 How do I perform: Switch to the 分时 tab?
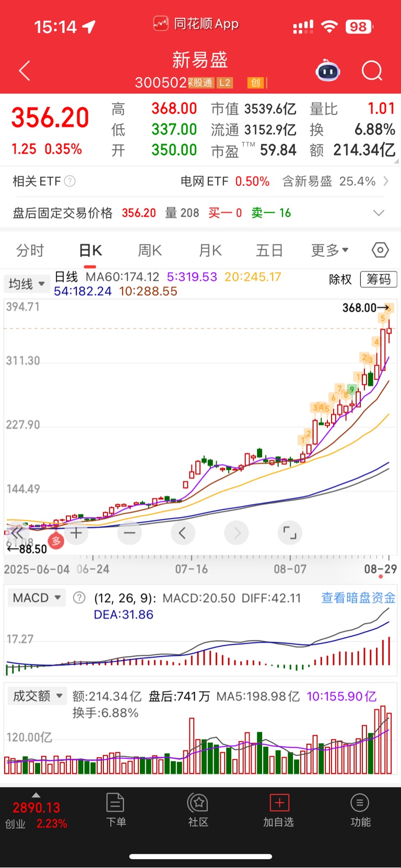tap(30, 251)
